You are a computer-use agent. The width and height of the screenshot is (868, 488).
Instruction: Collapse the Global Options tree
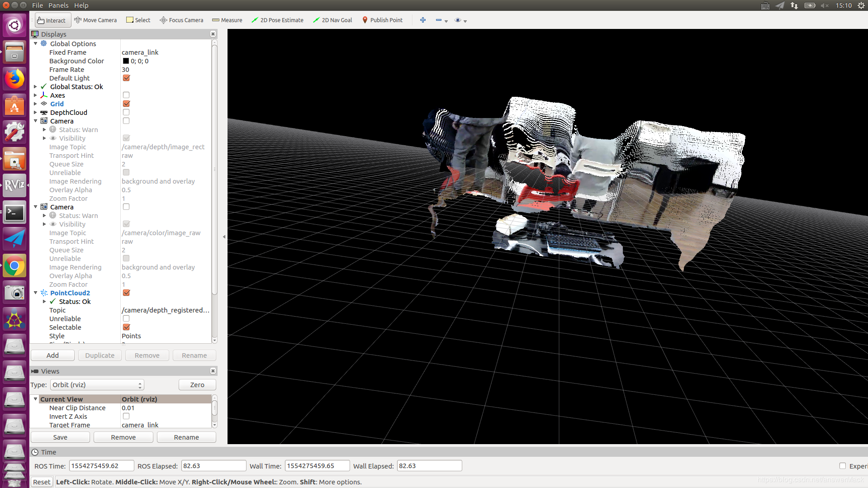pos(36,44)
